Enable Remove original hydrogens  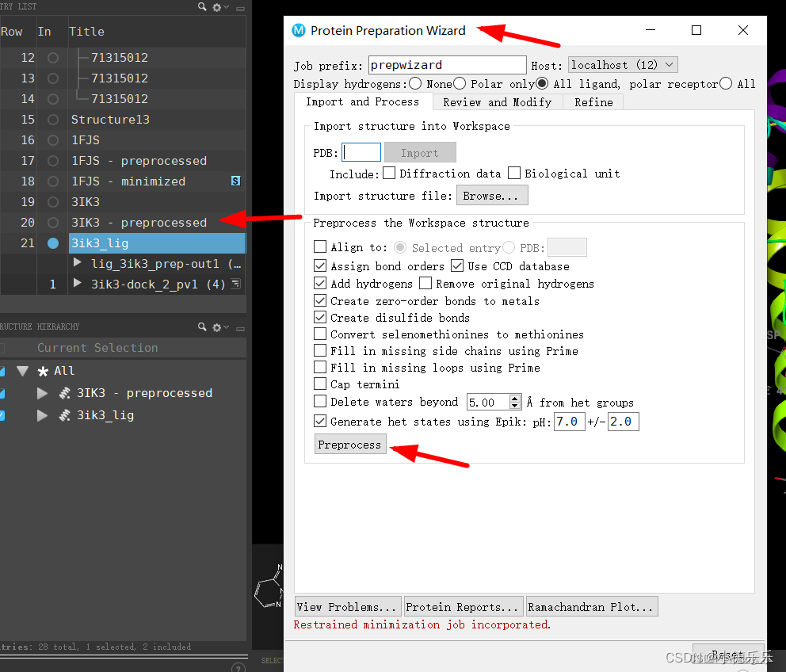point(425,284)
